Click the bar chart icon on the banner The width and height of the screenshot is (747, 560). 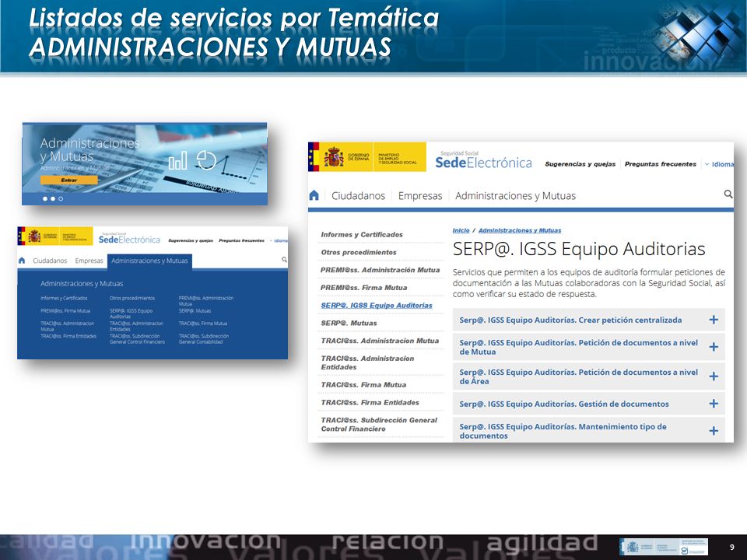(177, 160)
